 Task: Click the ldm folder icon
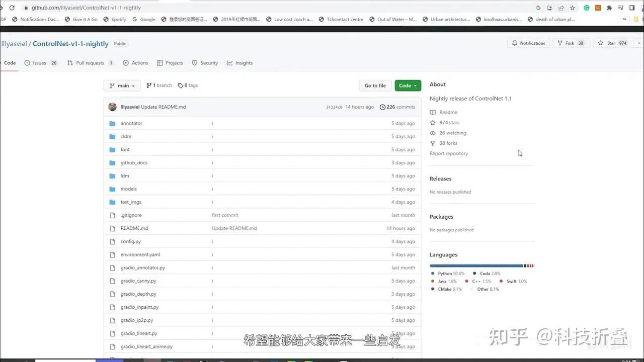(112, 176)
